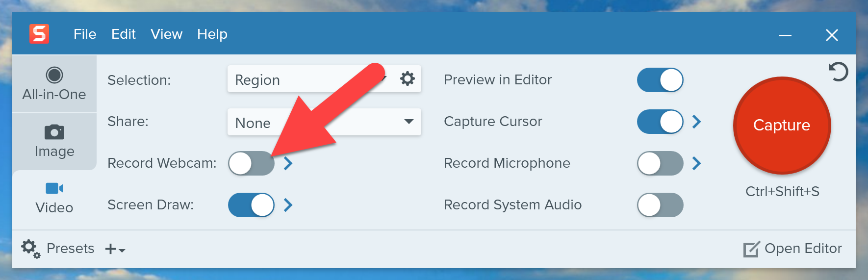Open selection settings gear icon
The height and width of the screenshot is (280, 868).
407,79
